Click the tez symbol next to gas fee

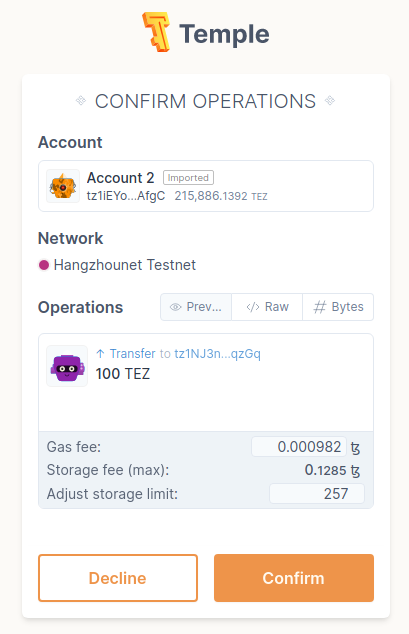pyautogui.click(x=355, y=448)
